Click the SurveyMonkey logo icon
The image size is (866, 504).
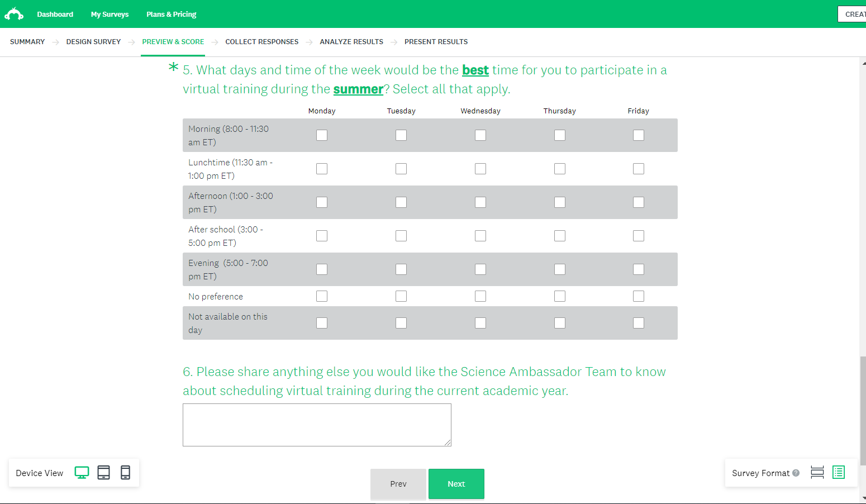pos(14,14)
